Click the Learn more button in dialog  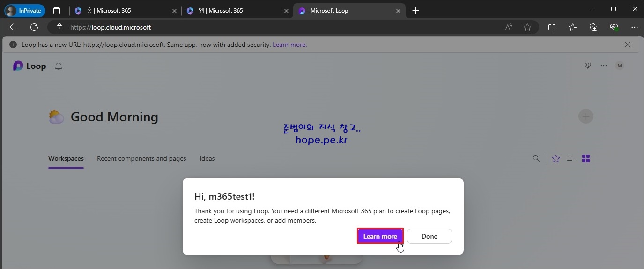click(380, 236)
